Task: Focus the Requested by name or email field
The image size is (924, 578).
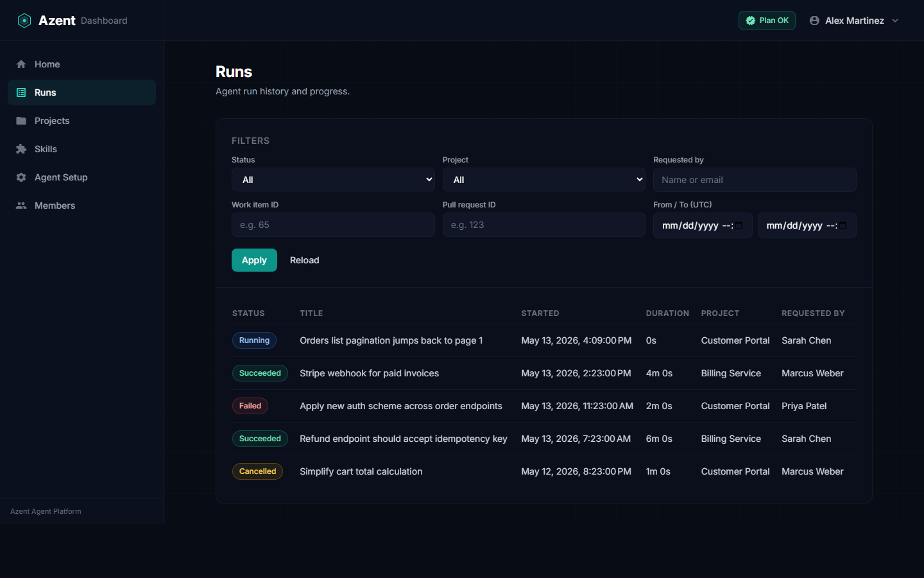Action: pyautogui.click(x=755, y=180)
